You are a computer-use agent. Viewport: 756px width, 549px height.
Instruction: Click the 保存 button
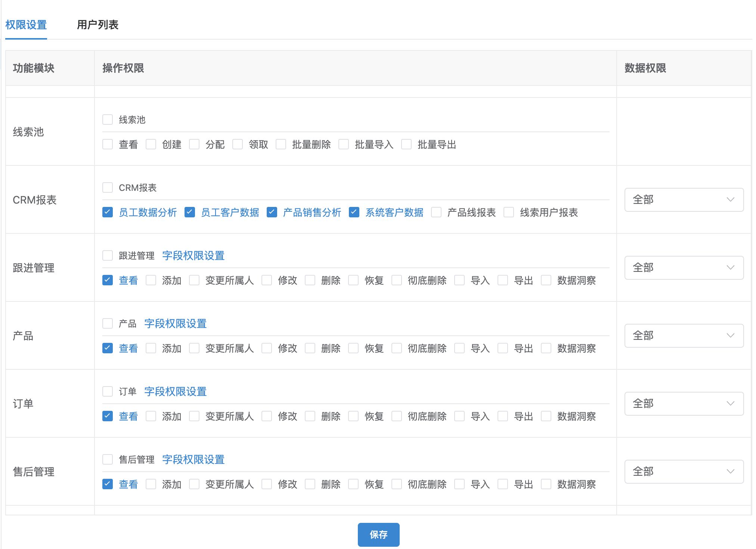pos(378,534)
